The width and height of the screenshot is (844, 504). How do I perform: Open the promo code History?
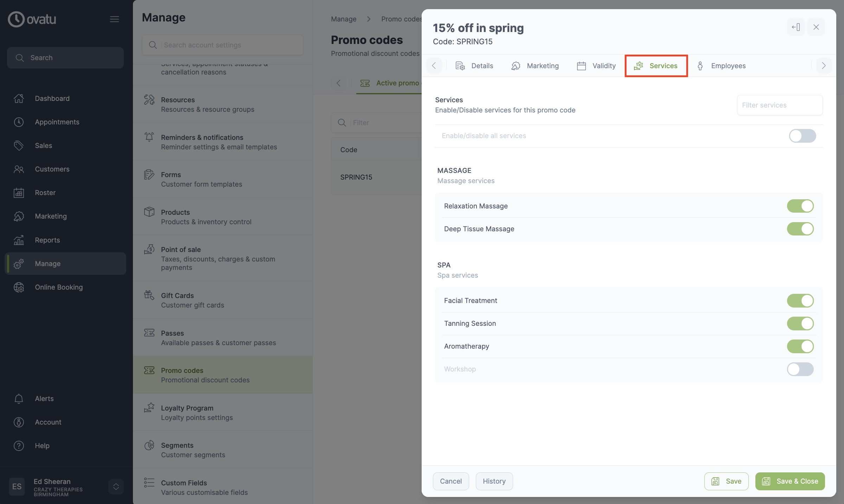coord(494,481)
